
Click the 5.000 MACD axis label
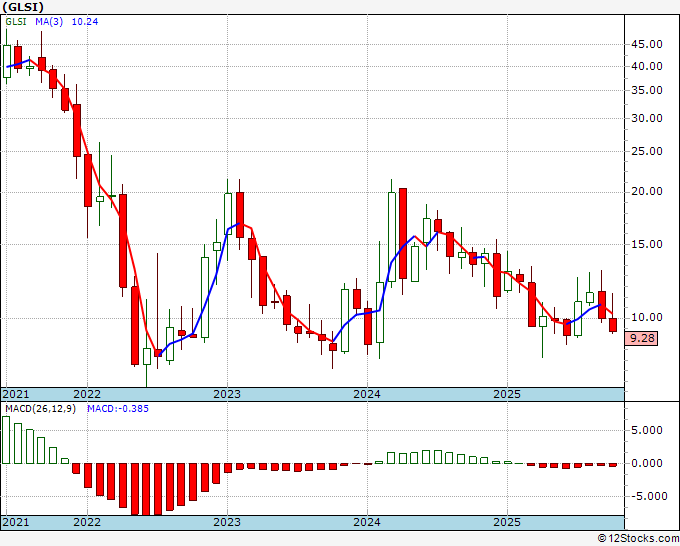tap(647, 430)
